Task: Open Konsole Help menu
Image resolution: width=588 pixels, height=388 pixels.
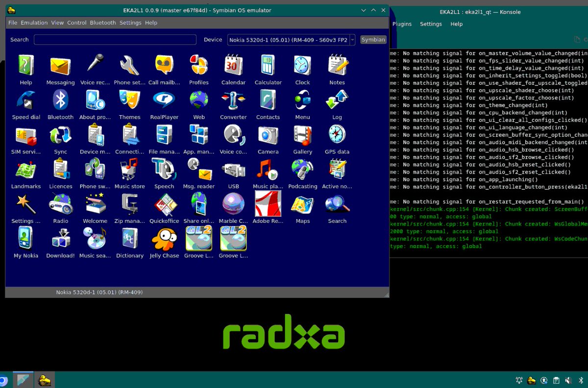Action: pos(456,24)
